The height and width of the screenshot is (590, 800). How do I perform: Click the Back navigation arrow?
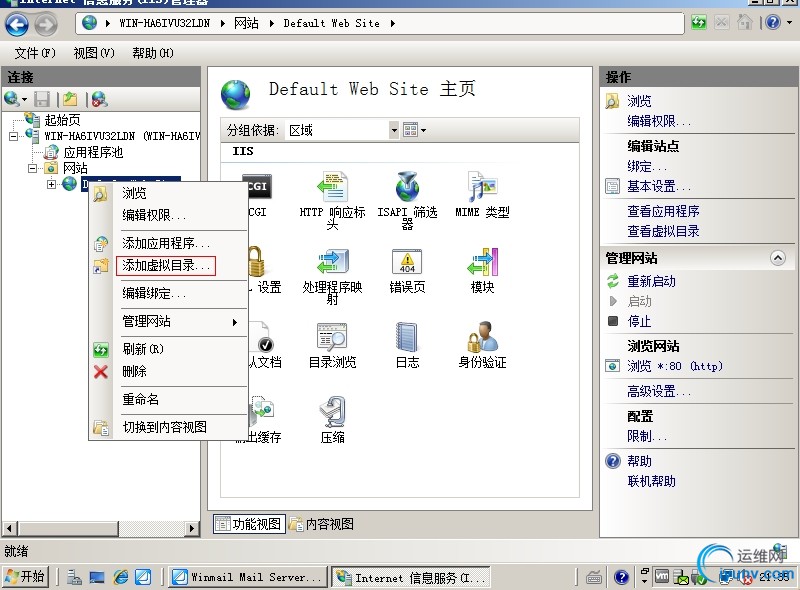pyautogui.click(x=17, y=24)
